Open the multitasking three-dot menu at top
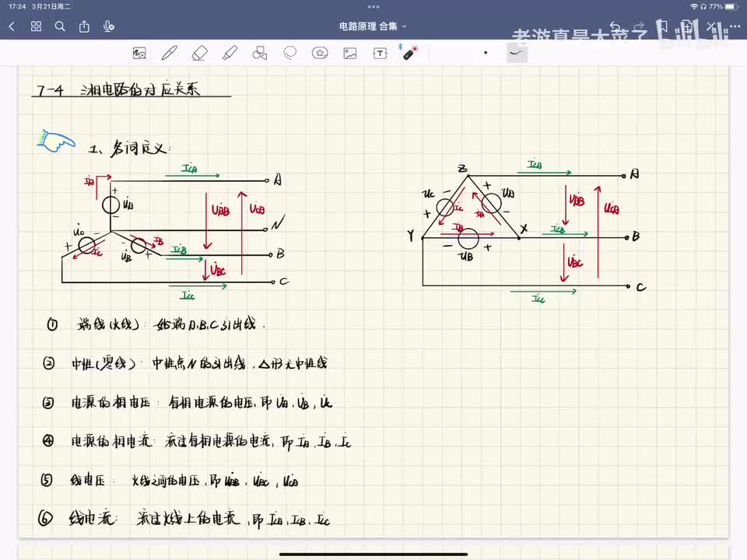Screen dimensions: 747x560 tap(373, 7)
